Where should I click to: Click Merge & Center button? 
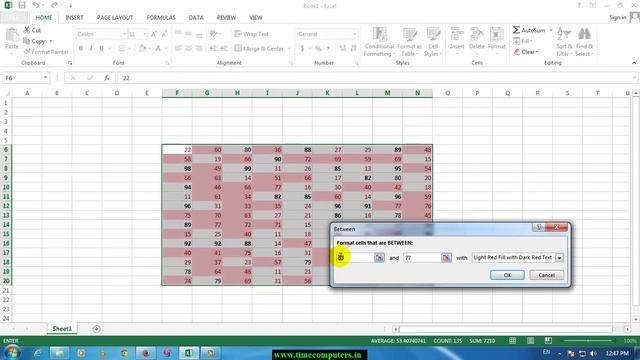pyautogui.click(x=259, y=48)
